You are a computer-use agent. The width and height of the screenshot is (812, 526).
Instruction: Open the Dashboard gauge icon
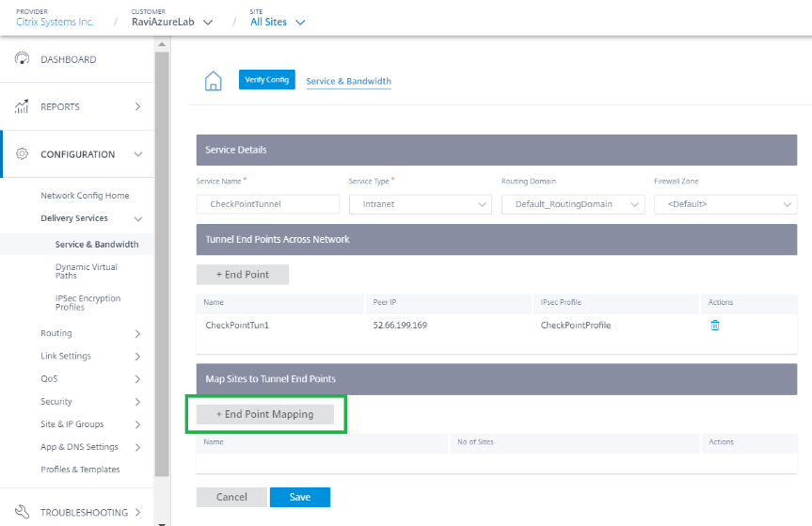tap(22, 58)
